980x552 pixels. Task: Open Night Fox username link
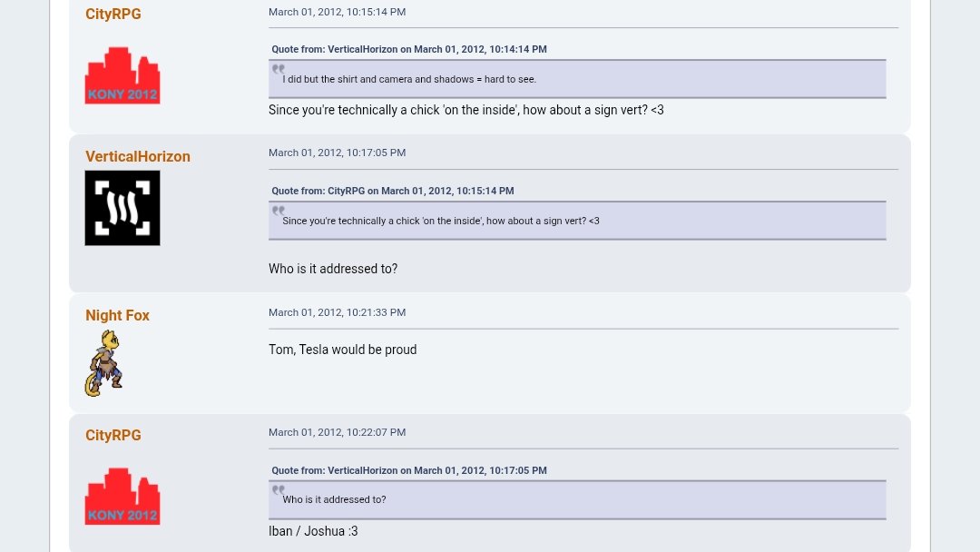coord(117,315)
